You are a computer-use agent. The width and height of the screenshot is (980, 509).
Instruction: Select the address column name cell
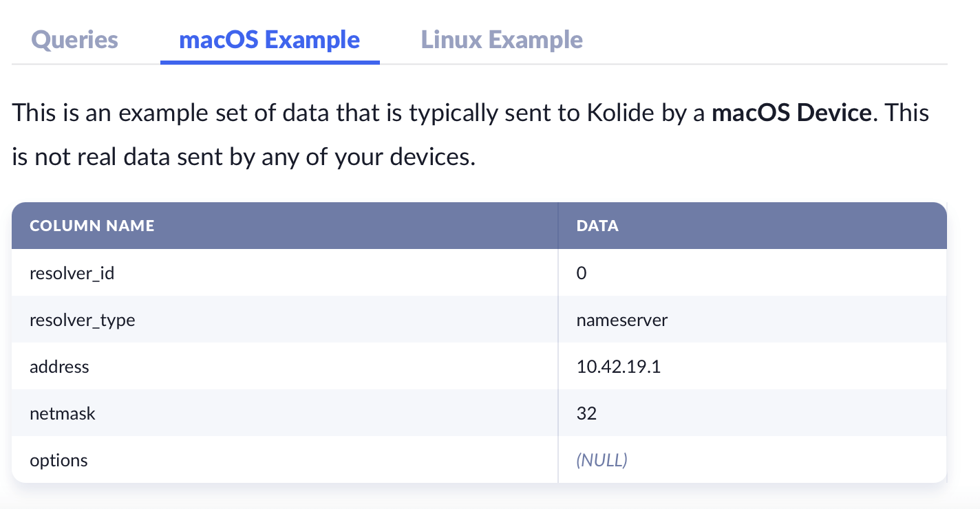click(x=59, y=367)
